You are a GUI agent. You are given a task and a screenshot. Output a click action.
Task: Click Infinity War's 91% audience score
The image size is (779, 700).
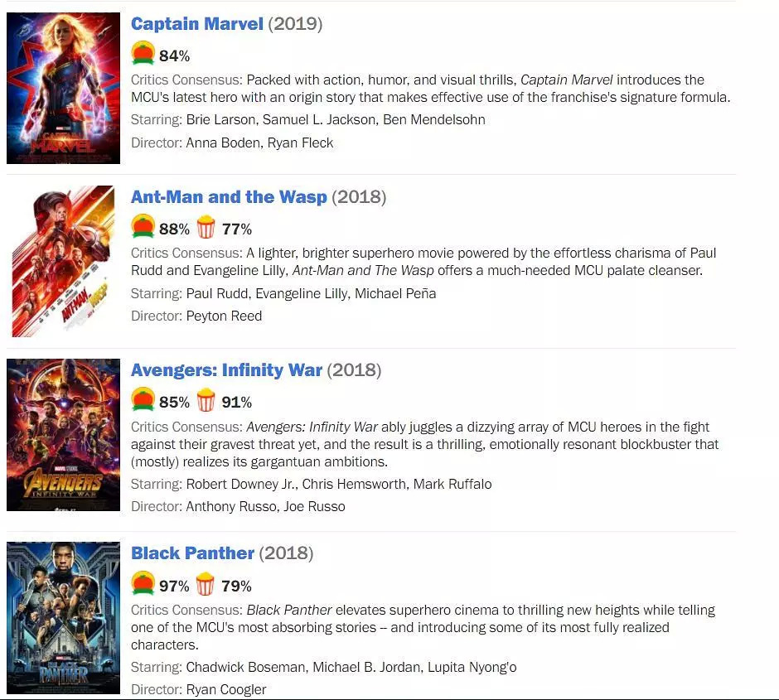coord(237,402)
